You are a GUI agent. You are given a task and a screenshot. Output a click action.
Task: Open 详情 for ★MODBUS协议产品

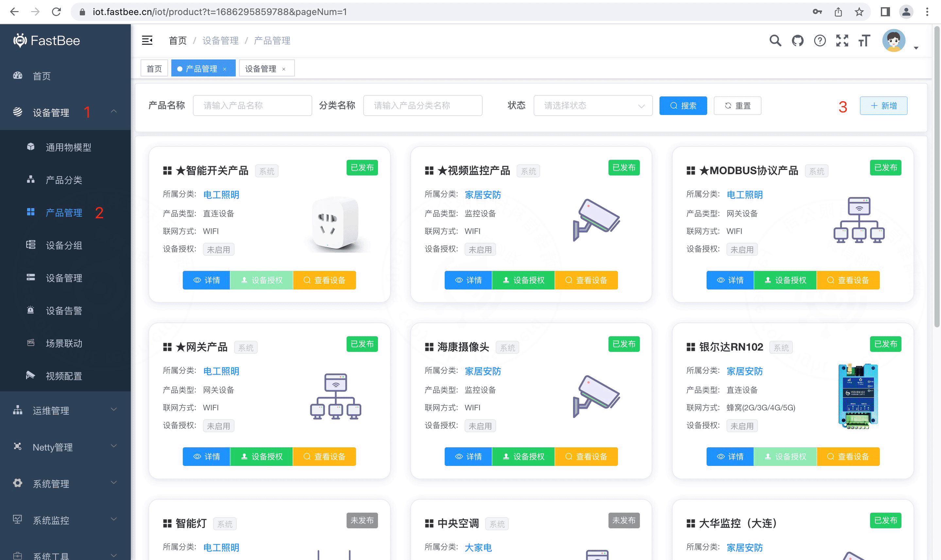coord(730,280)
